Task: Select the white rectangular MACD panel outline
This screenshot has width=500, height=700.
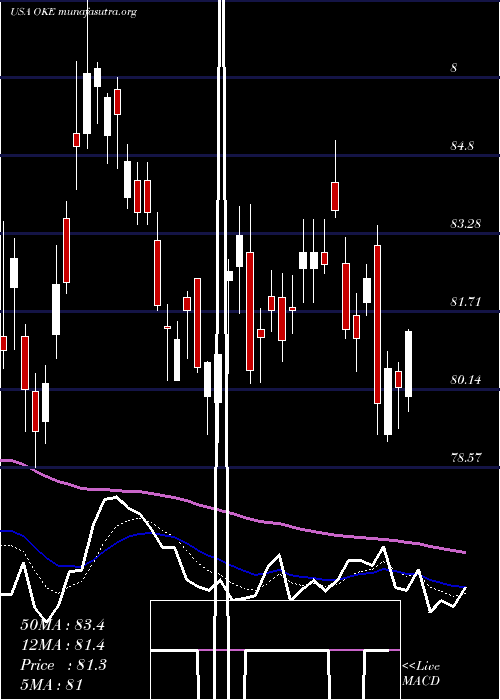Action: coord(275,650)
